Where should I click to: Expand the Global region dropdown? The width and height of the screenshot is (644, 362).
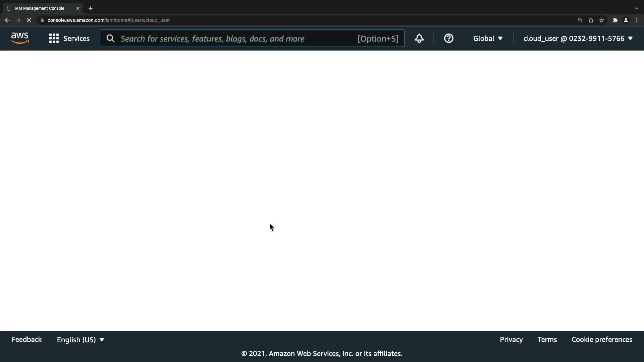[x=488, y=39]
